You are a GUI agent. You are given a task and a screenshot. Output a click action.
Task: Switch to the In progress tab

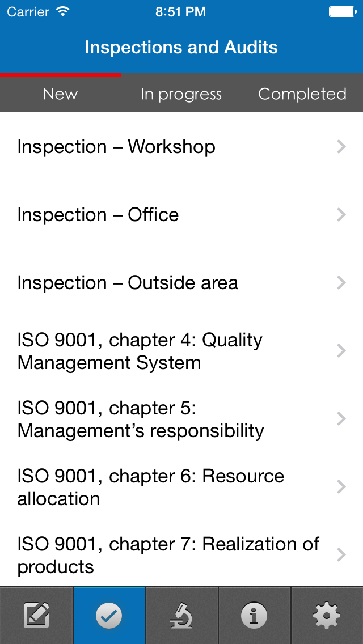tap(181, 94)
